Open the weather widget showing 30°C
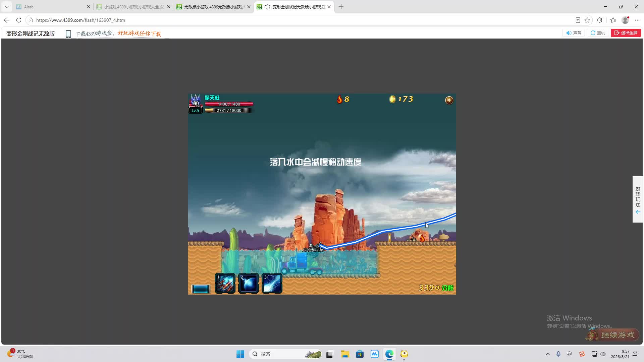644x362 pixels. [20, 354]
